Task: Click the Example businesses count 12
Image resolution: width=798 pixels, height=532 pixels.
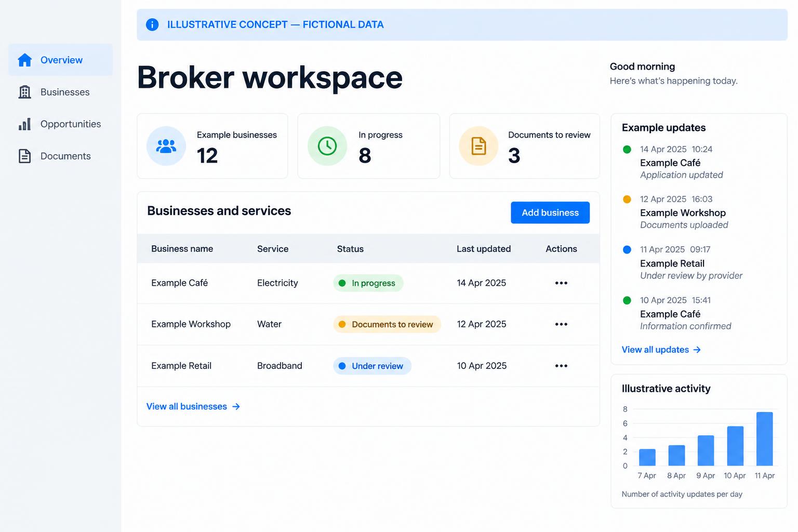Action: coord(207,156)
